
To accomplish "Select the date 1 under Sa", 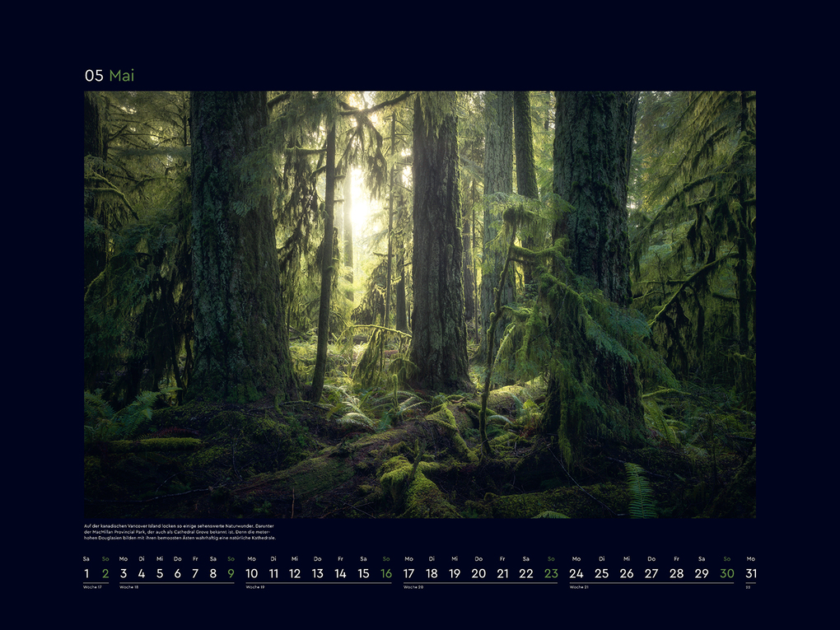I will 85,572.
